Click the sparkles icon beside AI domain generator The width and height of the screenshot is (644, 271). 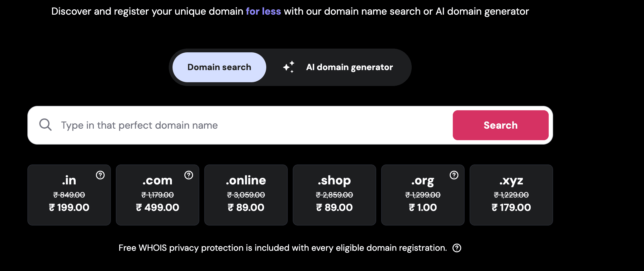289,67
